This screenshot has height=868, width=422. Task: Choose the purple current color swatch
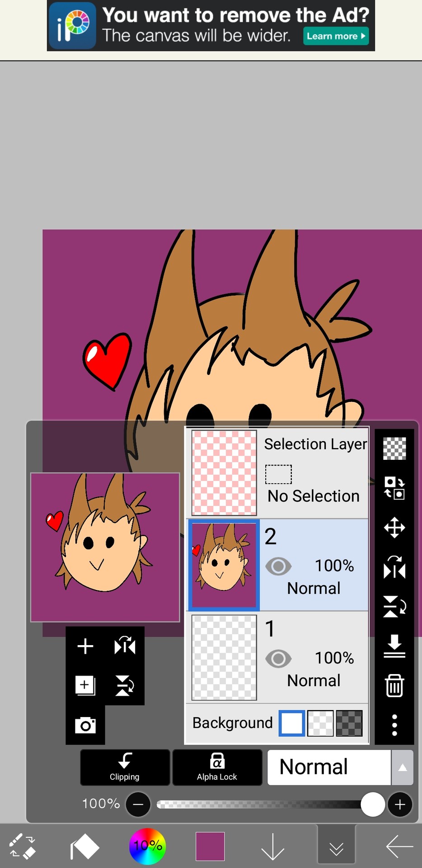coord(210,846)
